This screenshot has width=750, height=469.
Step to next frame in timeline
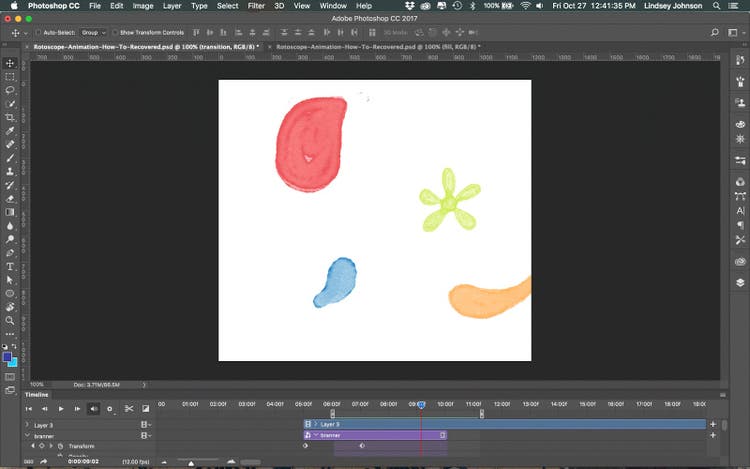point(77,409)
